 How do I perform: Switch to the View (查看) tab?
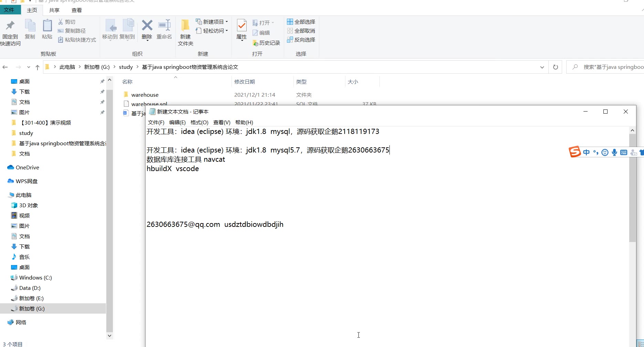pyautogui.click(x=77, y=10)
